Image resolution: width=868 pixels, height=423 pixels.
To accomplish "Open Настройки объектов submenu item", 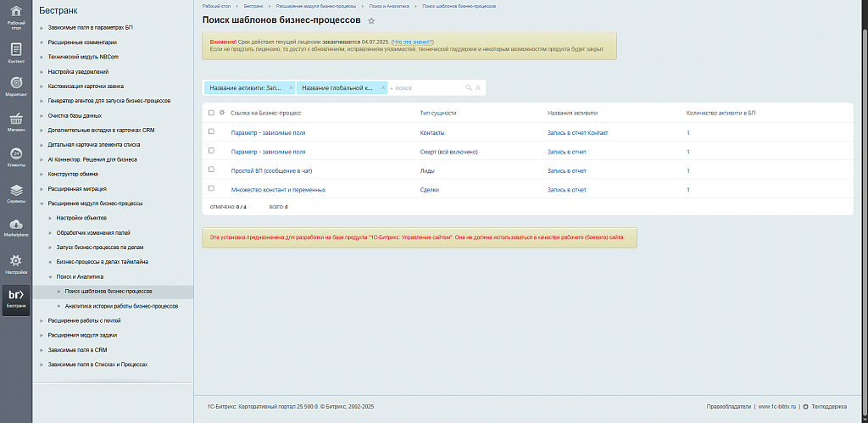I will coord(87,218).
